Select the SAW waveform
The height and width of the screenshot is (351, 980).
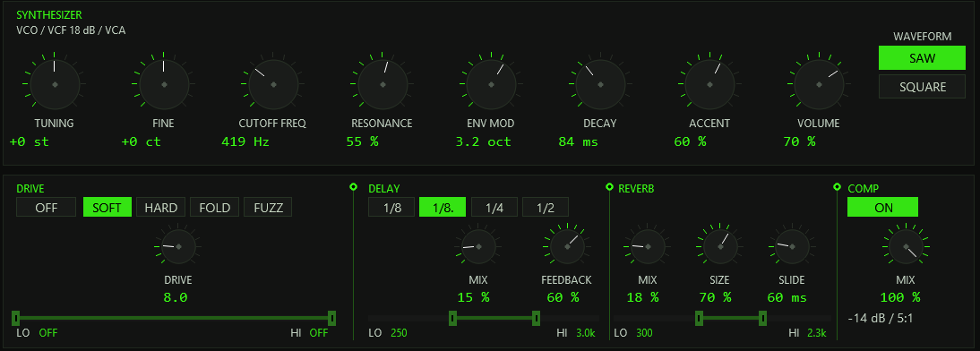click(x=922, y=58)
